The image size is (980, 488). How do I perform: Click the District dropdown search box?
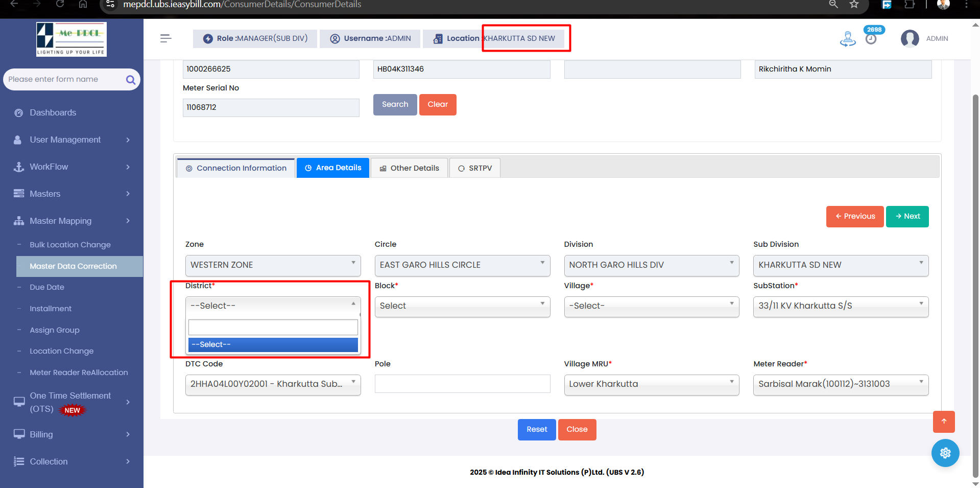tap(273, 327)
